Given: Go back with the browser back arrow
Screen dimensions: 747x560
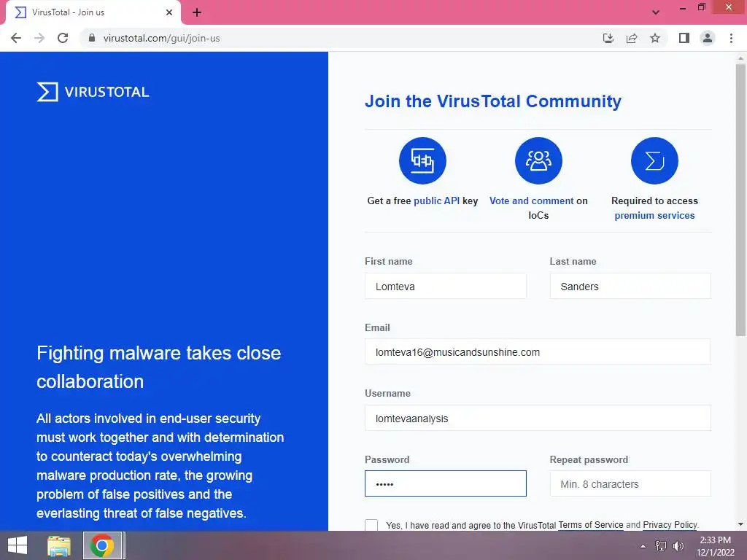Looking at the screenshot, I should 16,38.
